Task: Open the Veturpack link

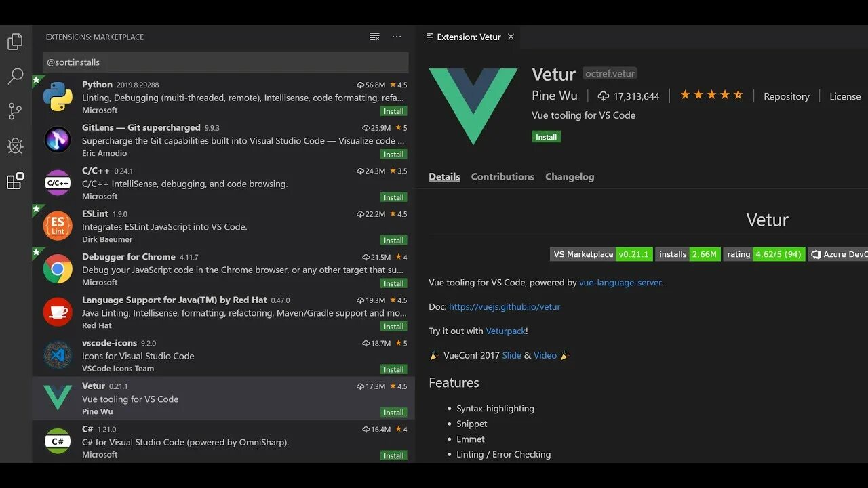Action: [505, 331]
